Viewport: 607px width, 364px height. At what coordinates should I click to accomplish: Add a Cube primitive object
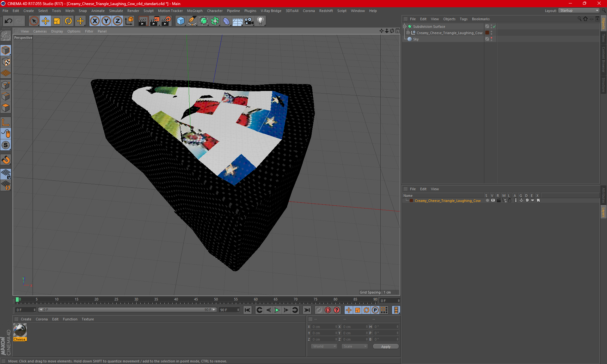pos(181,21)
